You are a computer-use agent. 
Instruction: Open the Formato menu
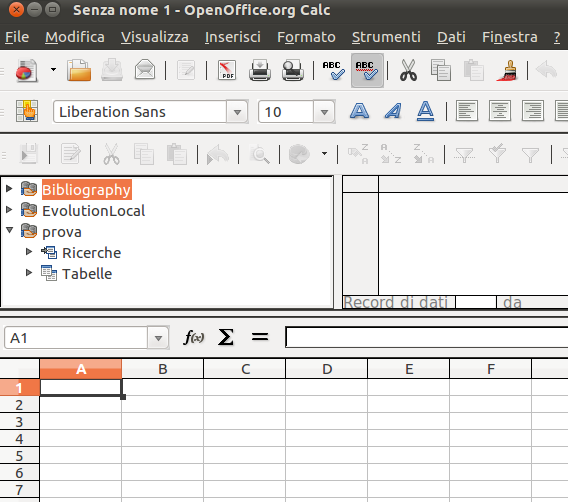click(x=306, y=37)
